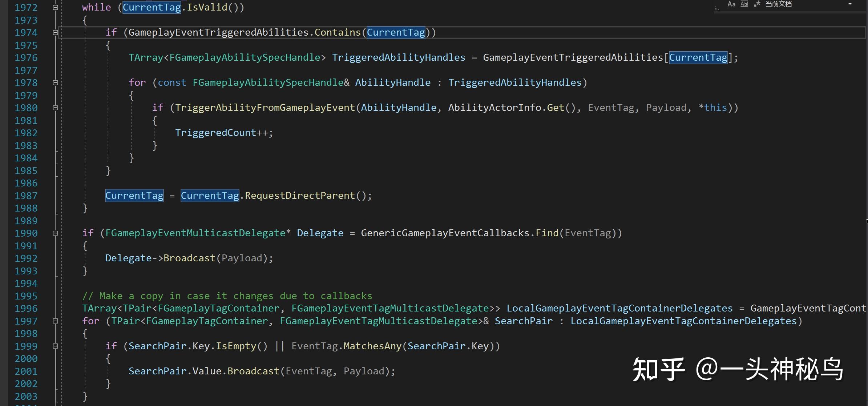
Task: Collapse the SearchPair for loop on line 1997
Action: coord(55,321)
